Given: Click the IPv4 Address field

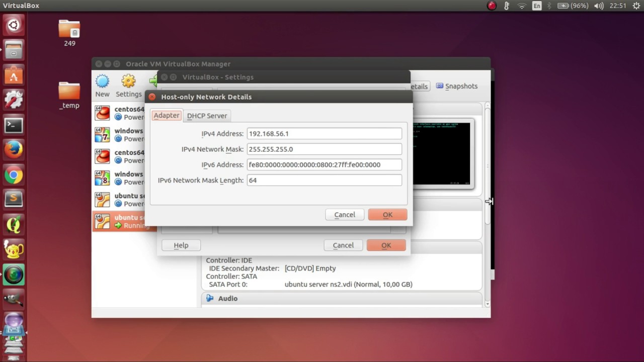Looking at the screenshot, I should pyautogui.click(x=325, y=134).
